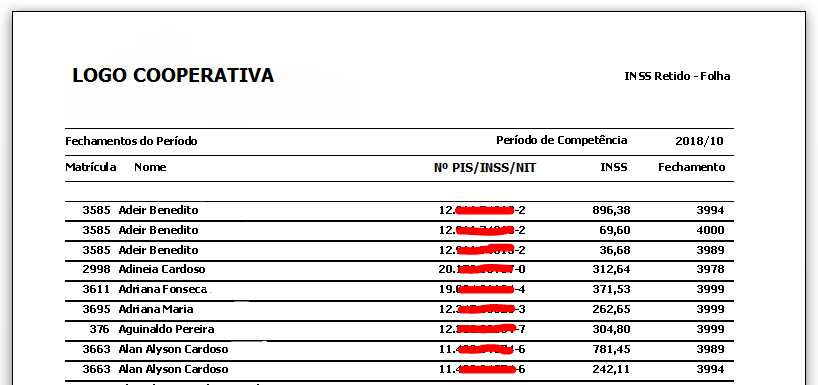
Task: Select the first Adeir Benedito row name
Action: click(x=159, y=210)
